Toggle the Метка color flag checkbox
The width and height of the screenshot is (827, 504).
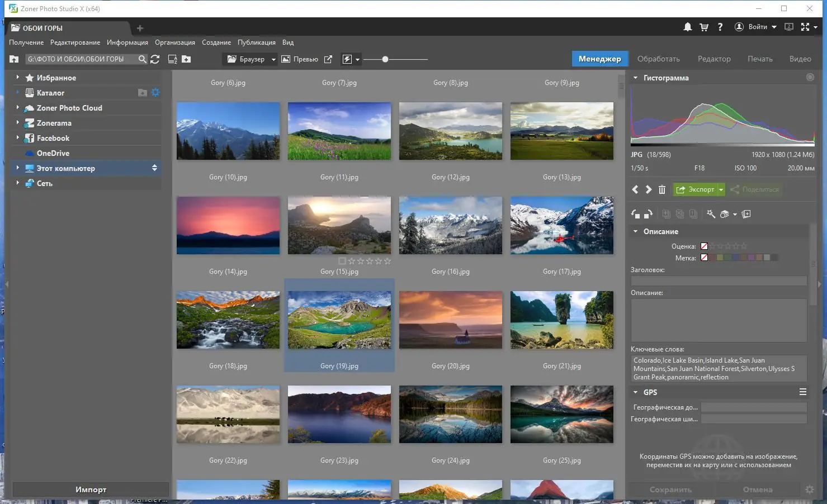click(x=704, y=258)
